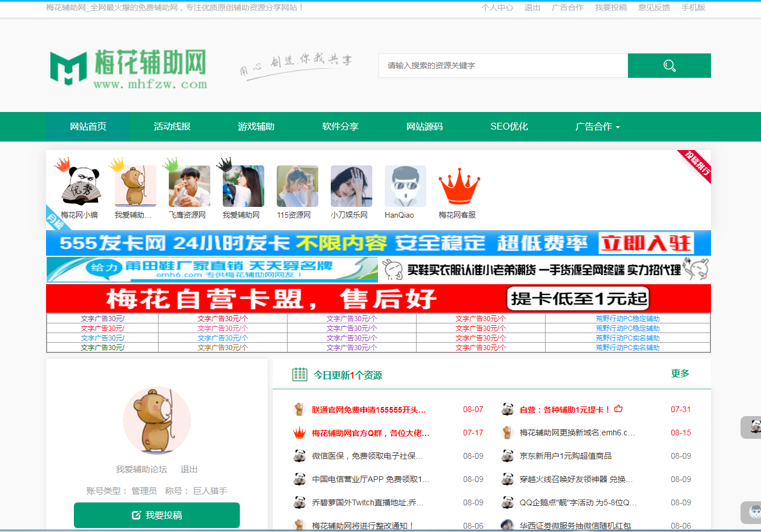Click the green search magnifier button
Viewport: 761px width, 532px height.
tap(669, 65)
